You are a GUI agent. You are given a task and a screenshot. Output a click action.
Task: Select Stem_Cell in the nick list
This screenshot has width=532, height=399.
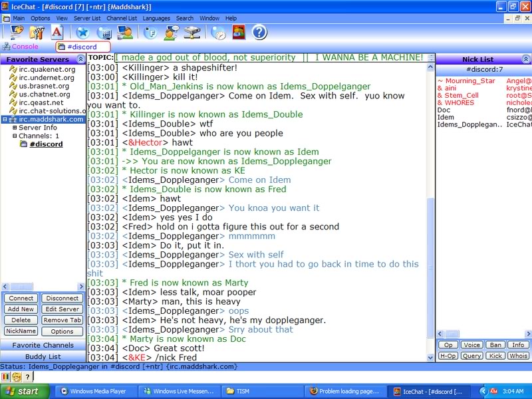(462, 95)
